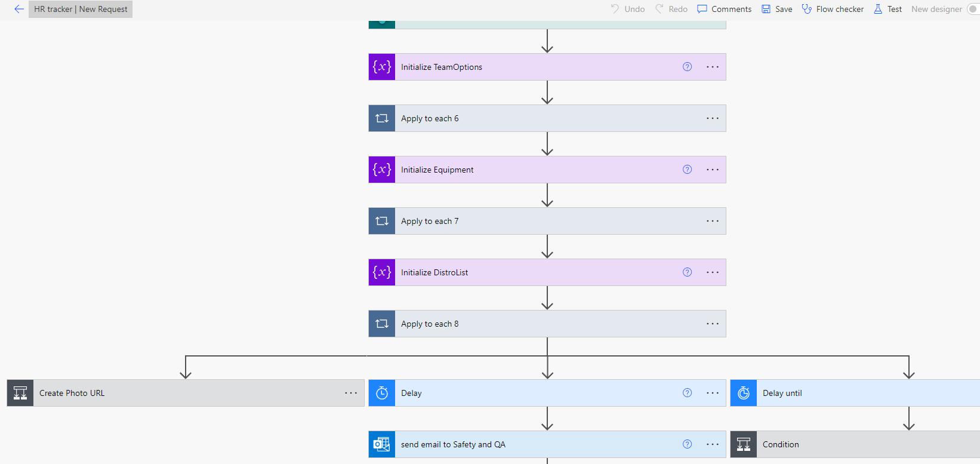Open the Comments pane
This screenshot has width=980, height=464.
tap(725, 9)
